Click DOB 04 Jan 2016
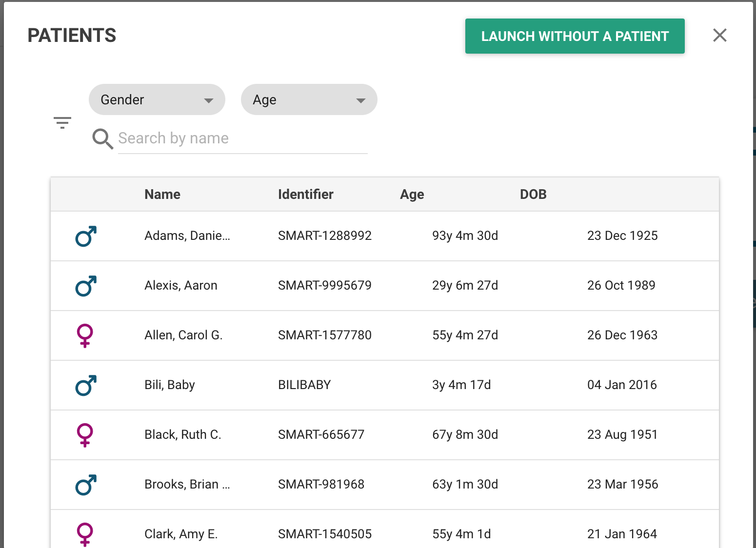756x548 pixels. pyautogui.click(x=622, y=385)
